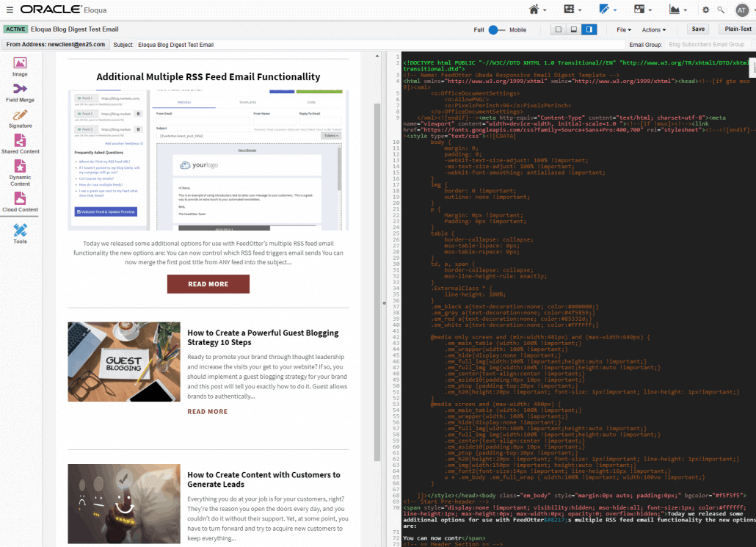Select the Dynamic Content tool

click(x=20, y=173)
